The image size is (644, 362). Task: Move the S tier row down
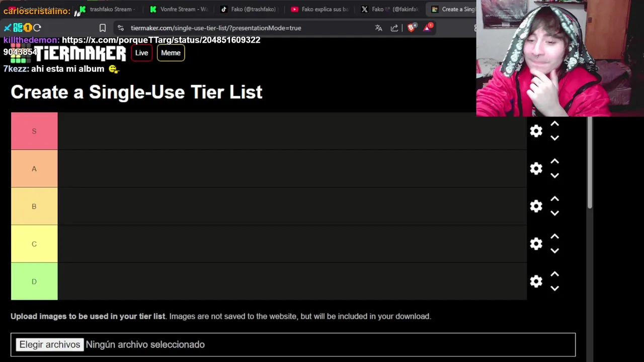tap(554, 138)
